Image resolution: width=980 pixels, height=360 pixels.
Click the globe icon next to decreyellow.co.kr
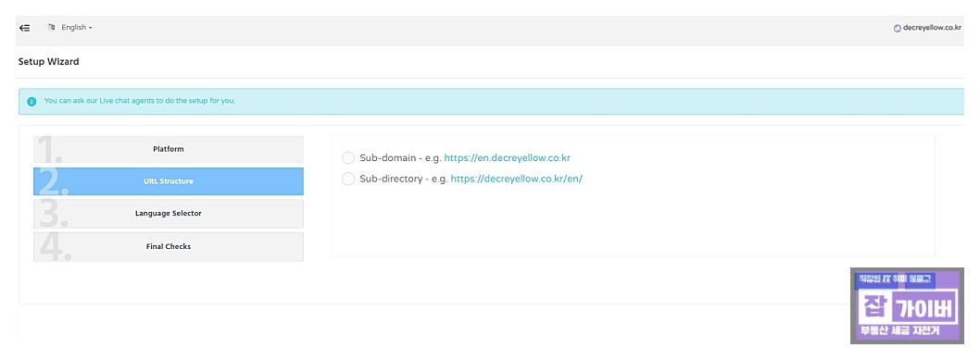point(898,28)
